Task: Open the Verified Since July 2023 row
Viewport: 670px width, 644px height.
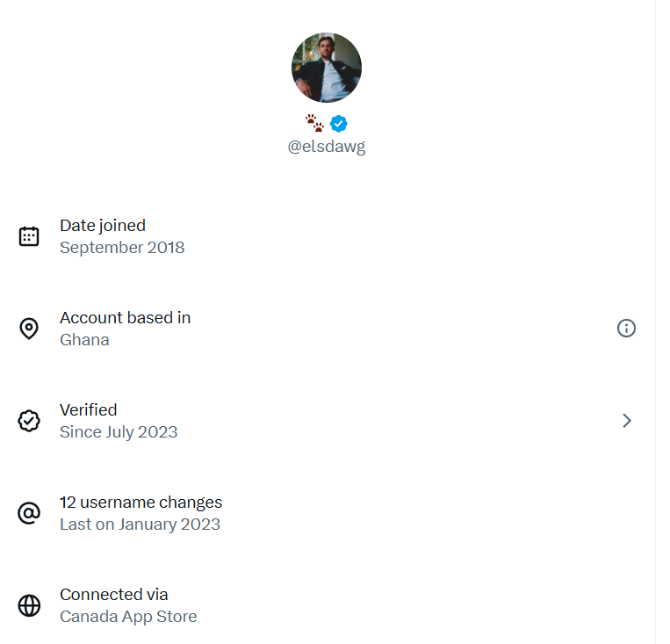Action: coord(328,421)
